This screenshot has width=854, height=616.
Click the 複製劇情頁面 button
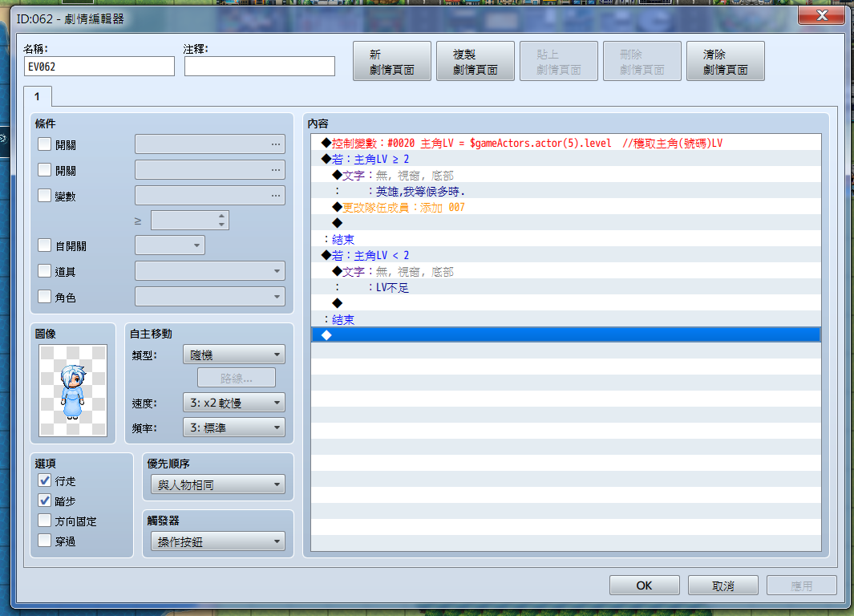coord(476,62)
